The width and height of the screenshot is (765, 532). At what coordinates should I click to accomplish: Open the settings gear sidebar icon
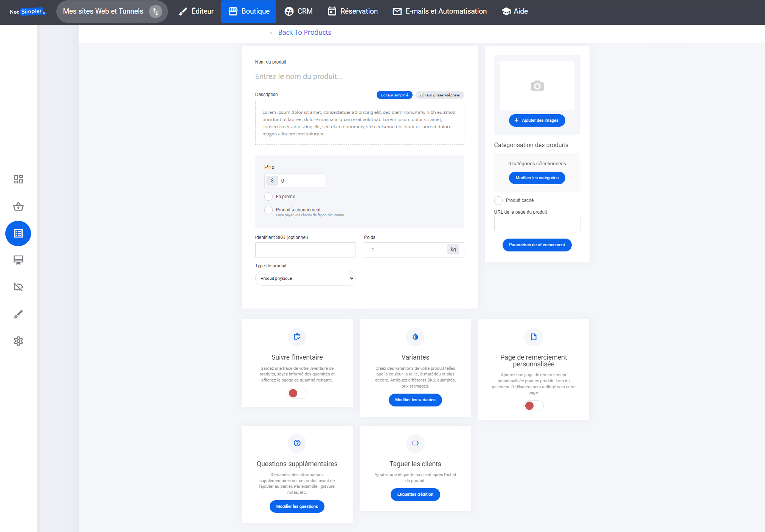click(x=18, y=341)
